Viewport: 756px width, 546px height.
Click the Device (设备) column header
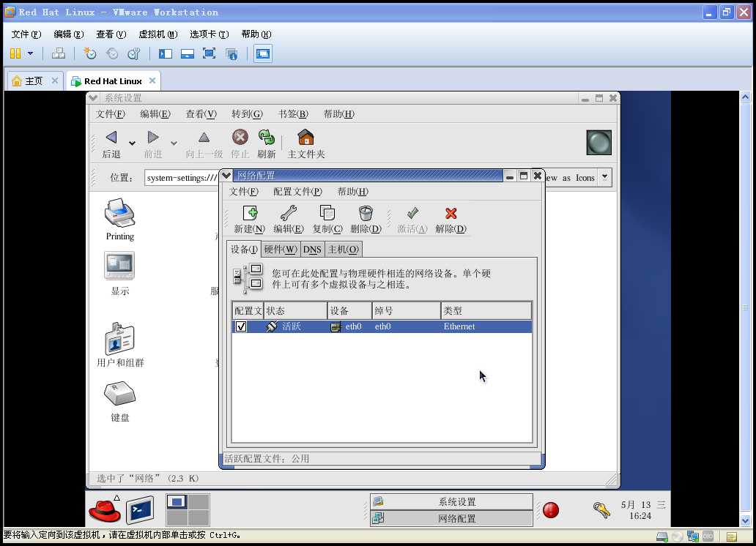pos(349,311)
